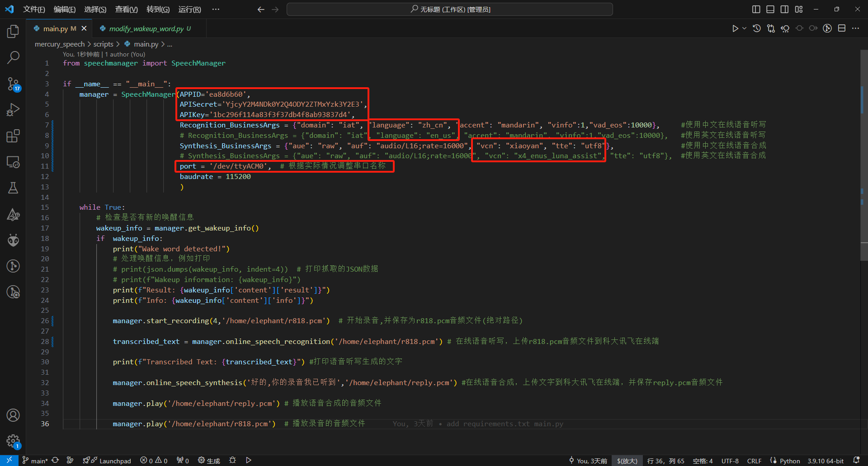
Task: Click vertical scrollbar of editor
Action: coord(864,155)
